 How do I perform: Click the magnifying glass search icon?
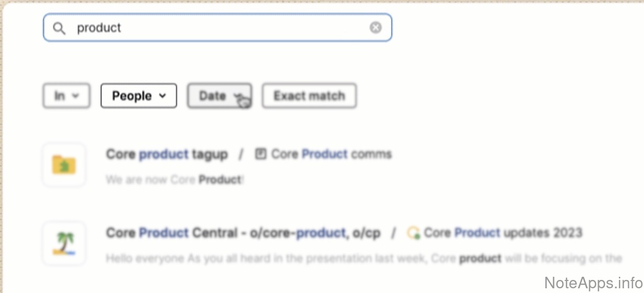click(x=60, y=28)
